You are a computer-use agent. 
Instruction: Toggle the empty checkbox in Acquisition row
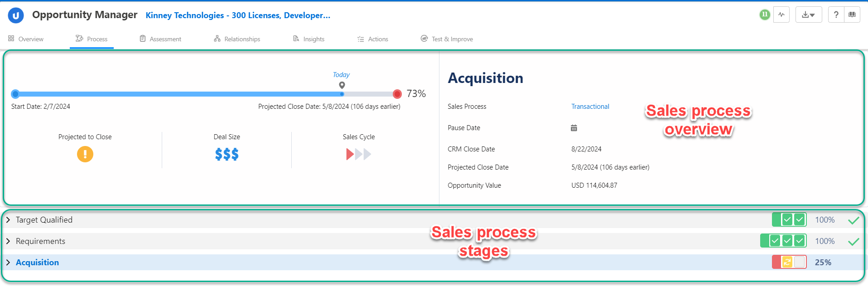tap(800, 262)
